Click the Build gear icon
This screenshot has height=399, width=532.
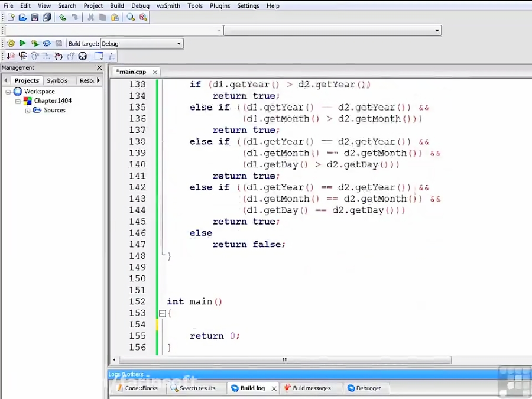click(11, 43)
